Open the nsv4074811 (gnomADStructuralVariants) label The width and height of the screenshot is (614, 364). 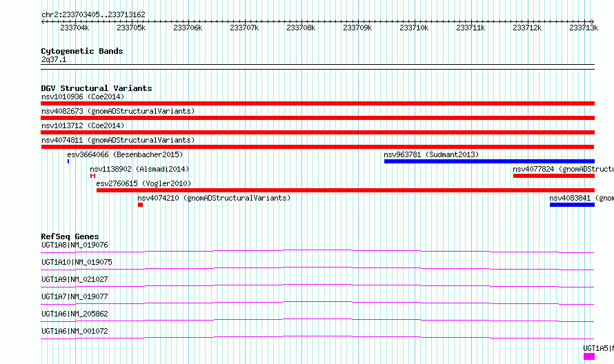[118, 140]
